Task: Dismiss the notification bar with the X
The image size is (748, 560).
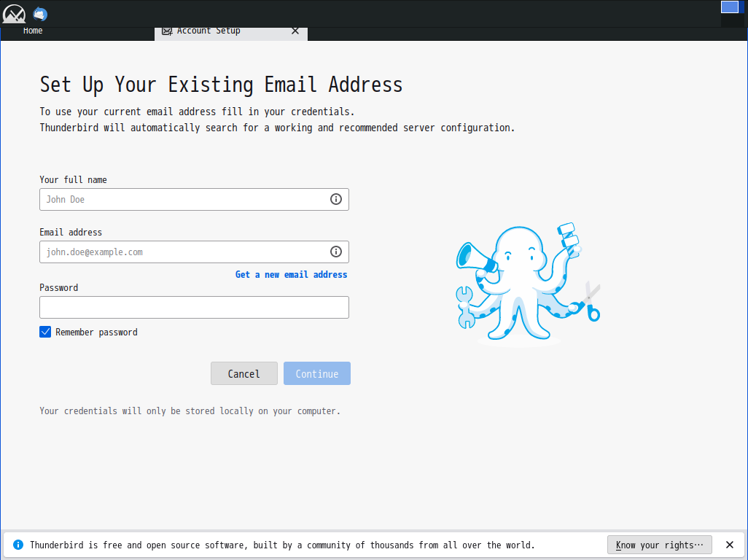Action: (x=729, y=545)
